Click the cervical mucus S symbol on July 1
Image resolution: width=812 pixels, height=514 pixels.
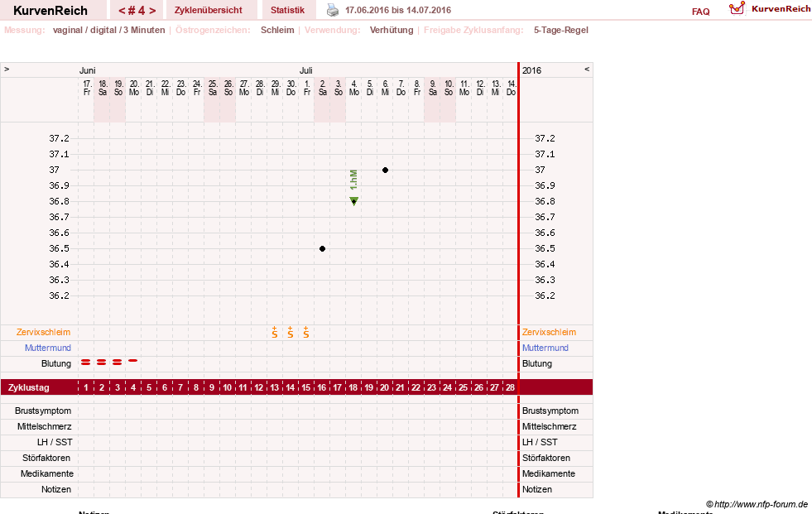pos(306,332)
